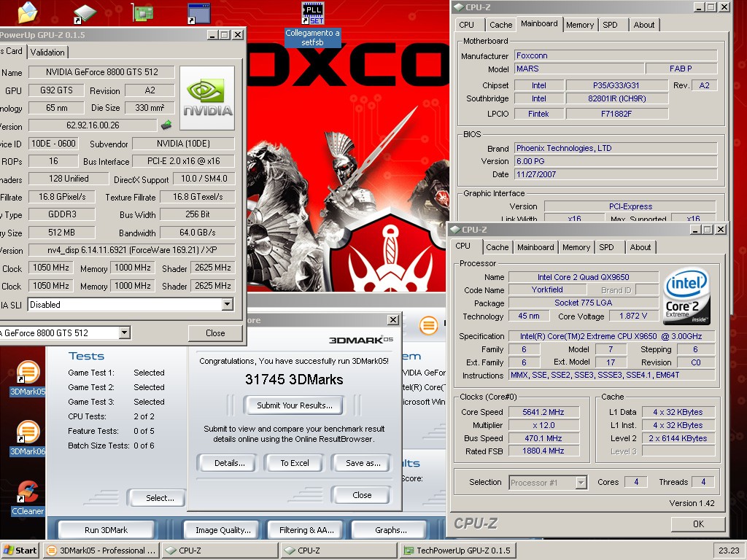Export the score with To Excel
Viewport: 747px width, 560px height.
[x=295, y=463]
